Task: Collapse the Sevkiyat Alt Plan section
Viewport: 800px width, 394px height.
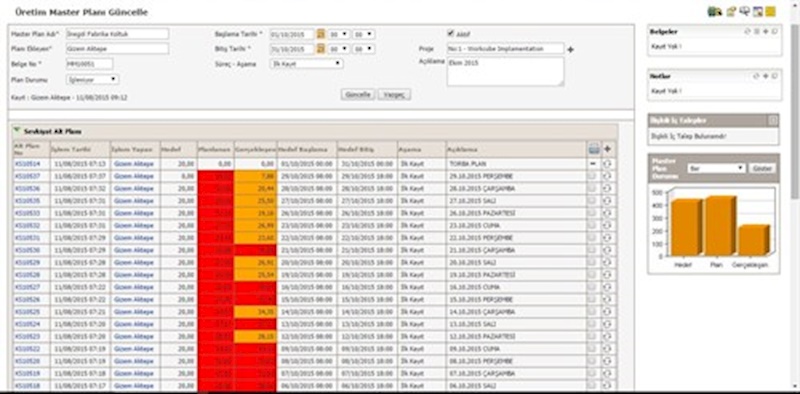Action: pos(17,131)
